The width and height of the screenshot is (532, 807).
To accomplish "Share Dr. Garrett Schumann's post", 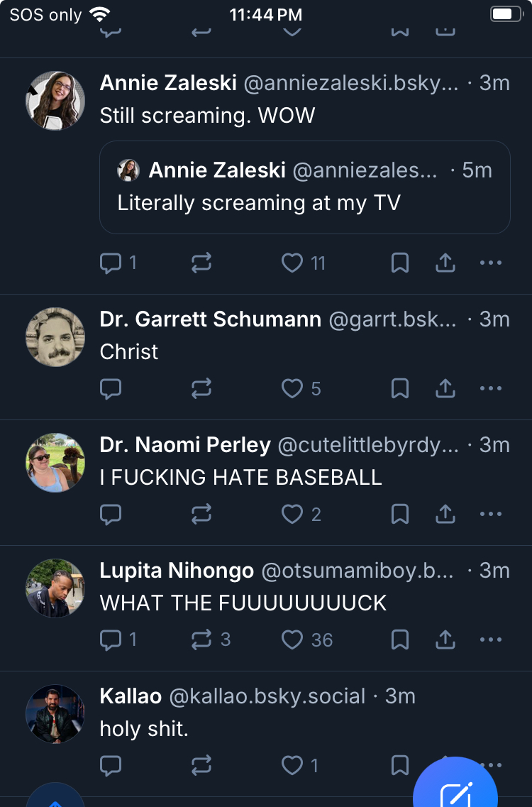I will [445, 388].
